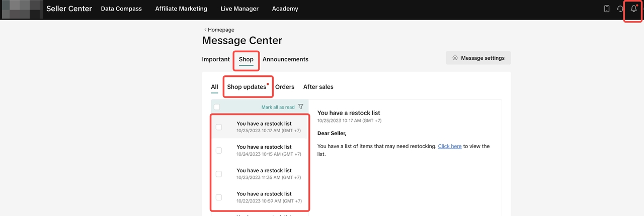Image resolution: width=644 pixels, height=216 pixels.
Task: Switch to the Important tab
Action: [x=216, y=59]
